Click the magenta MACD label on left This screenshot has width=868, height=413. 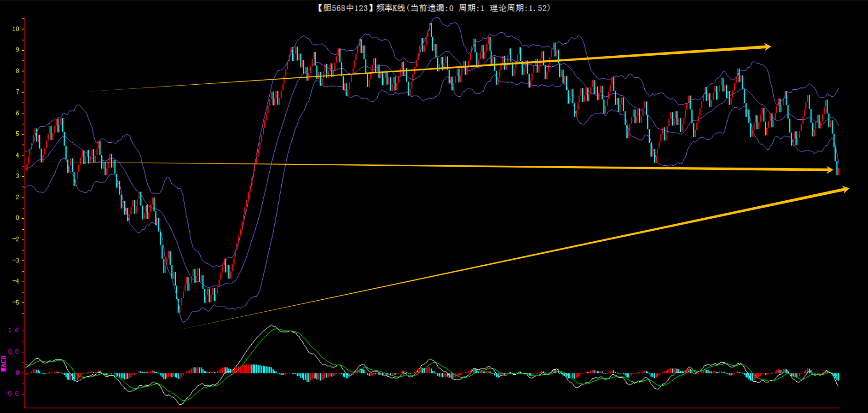coord(4,364)
